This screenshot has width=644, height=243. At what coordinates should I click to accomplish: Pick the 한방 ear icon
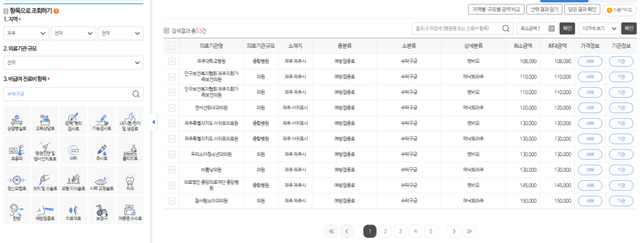(x=17, y=210)
